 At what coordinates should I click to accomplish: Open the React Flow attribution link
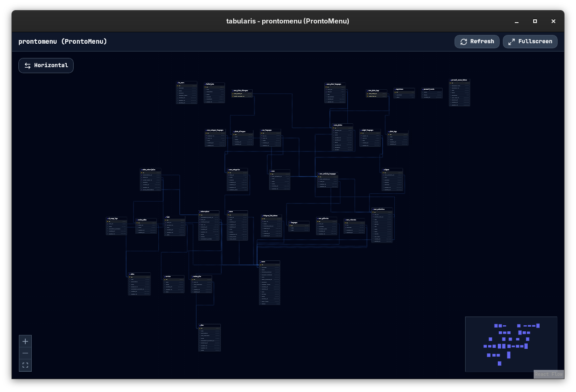click(548, 374)
